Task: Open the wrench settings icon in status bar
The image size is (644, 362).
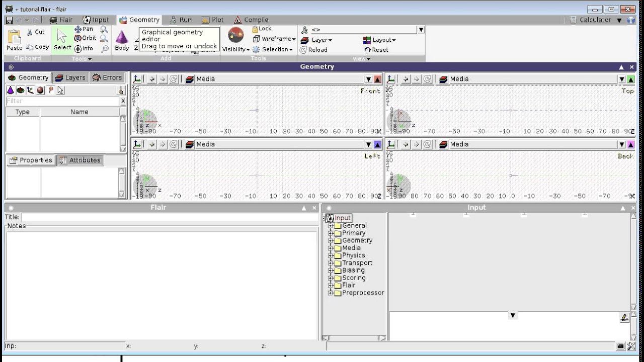Action: pos(631,346)
